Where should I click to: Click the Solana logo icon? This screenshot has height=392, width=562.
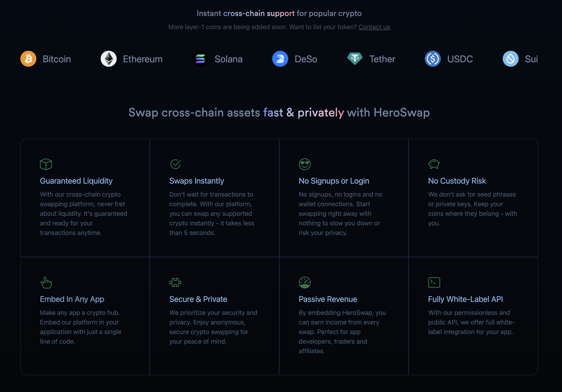click(x=200, y=59)
